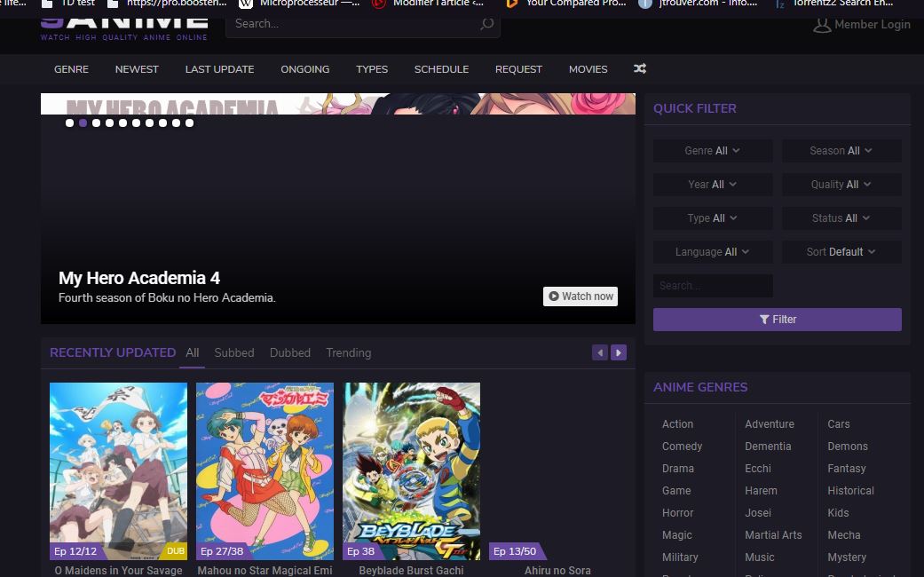Screen dimensions: 924x577
Task: Switch to the All recently updated tab
Action: click(x=193, y=353)
